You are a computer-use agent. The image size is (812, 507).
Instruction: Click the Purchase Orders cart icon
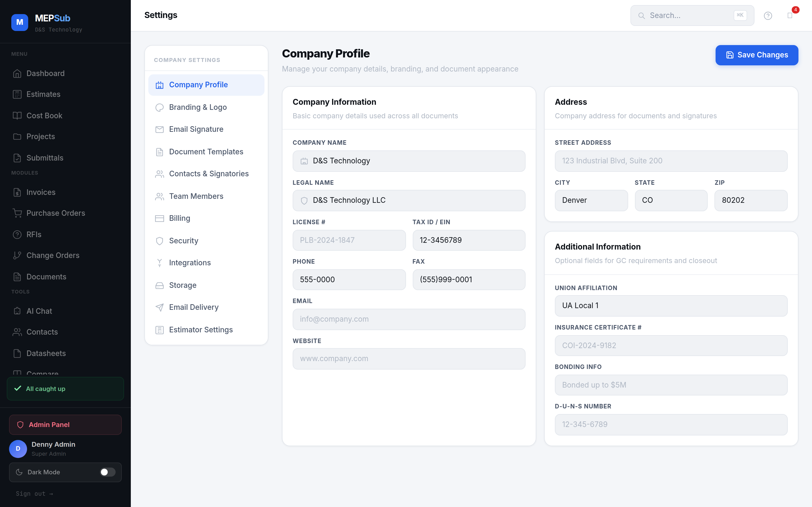(x=17, y=213)
